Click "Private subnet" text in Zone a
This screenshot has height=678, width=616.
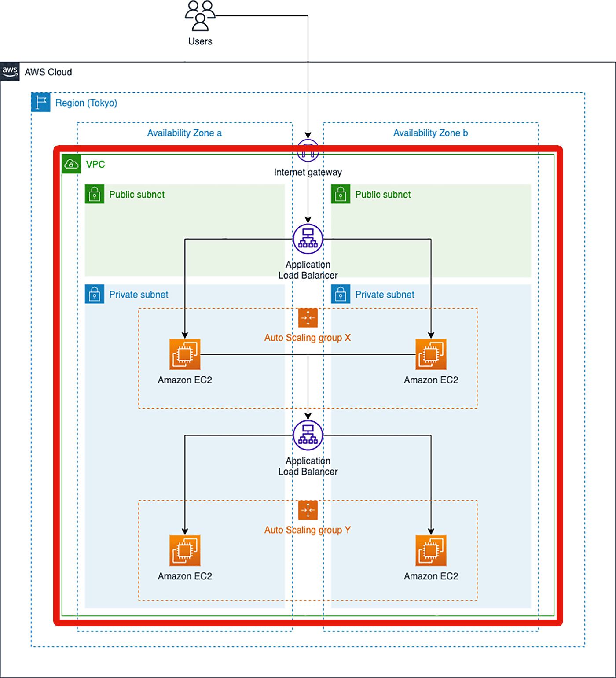(x=139, y=295)
